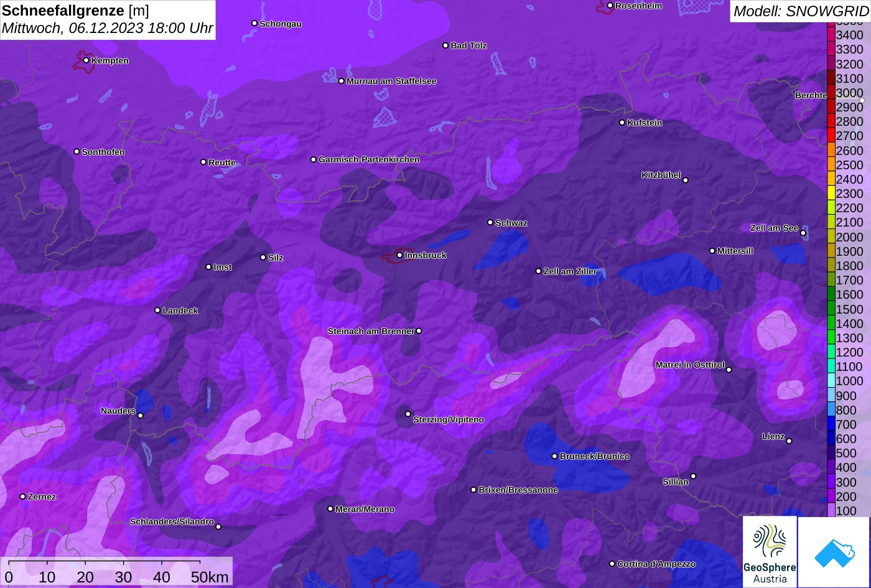871x588 pixels.
Task: Click the Bad Tölz marker dot
Action: (445, 45)
